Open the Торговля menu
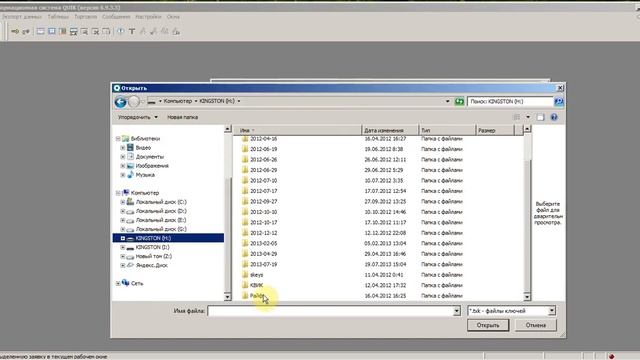The width and height of the screenshot is (640, 360). click(86, 17)
